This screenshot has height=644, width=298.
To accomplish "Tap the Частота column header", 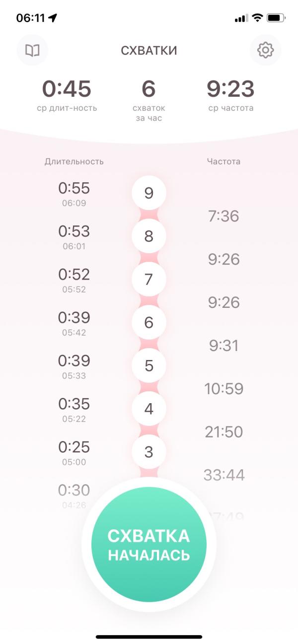I will point(224,161).
